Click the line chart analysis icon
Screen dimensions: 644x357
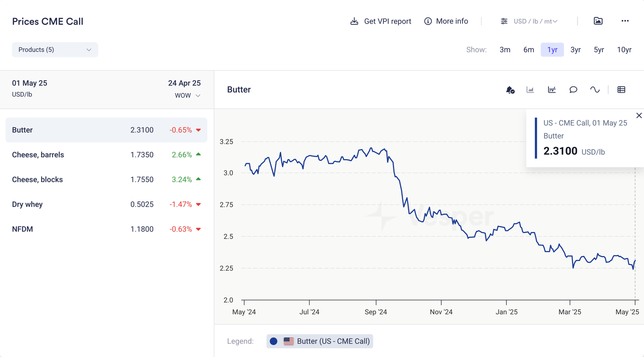click(x=552, y=90)
